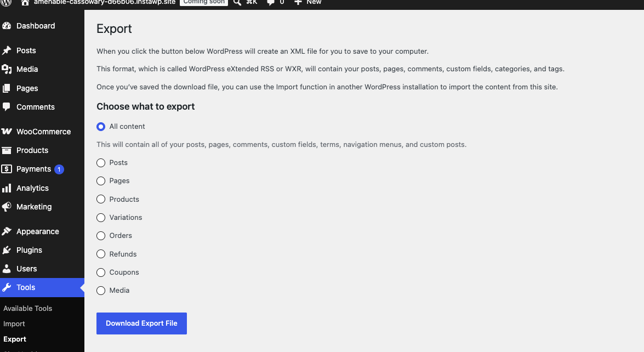Screen dimensions: 644x352
Task: Click the New text in admin bar
Action: tap(314, 2)
